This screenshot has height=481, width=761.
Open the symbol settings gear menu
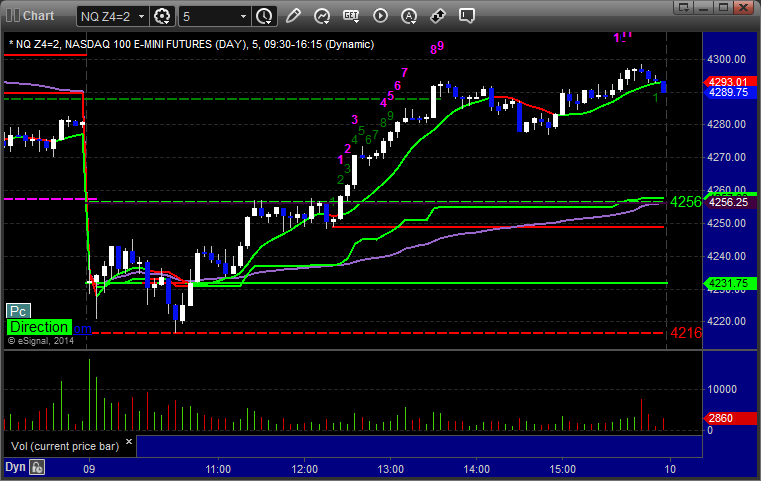(x=162, y=17)
